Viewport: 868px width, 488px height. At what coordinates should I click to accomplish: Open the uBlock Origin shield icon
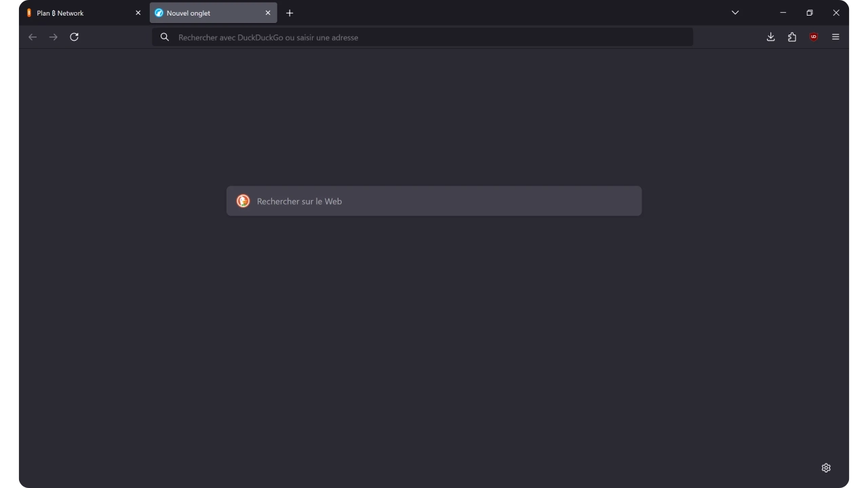pyautogui.click(x=814, y=37)
